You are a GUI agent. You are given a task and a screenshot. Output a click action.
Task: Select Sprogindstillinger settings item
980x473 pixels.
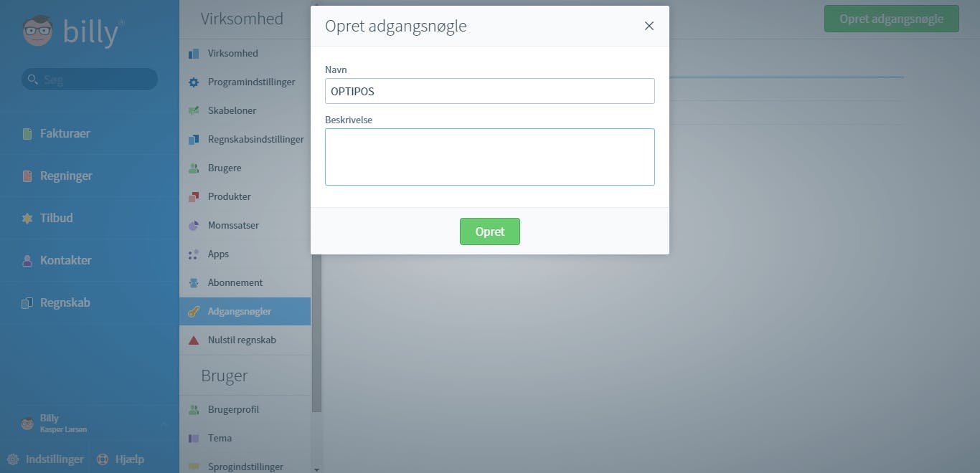pos(245,464)
